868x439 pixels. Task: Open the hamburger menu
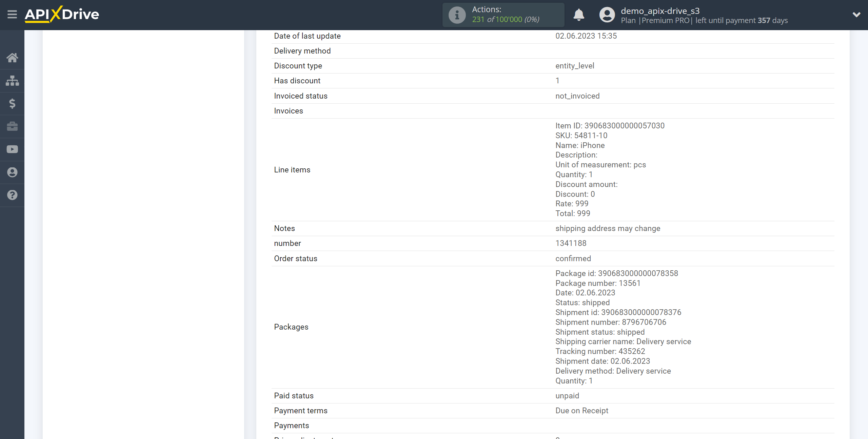12,14
